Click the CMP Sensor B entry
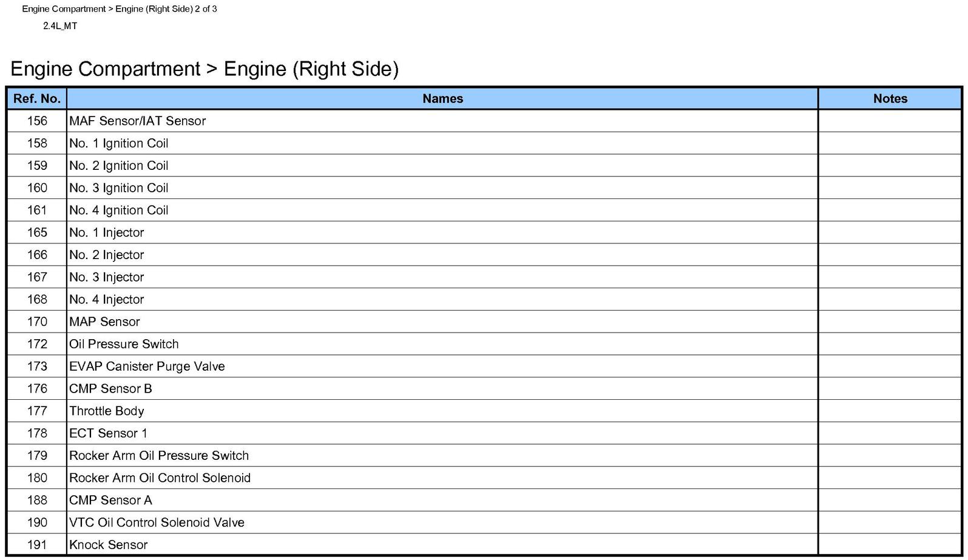The image size is (968, 560). [110, 389]
